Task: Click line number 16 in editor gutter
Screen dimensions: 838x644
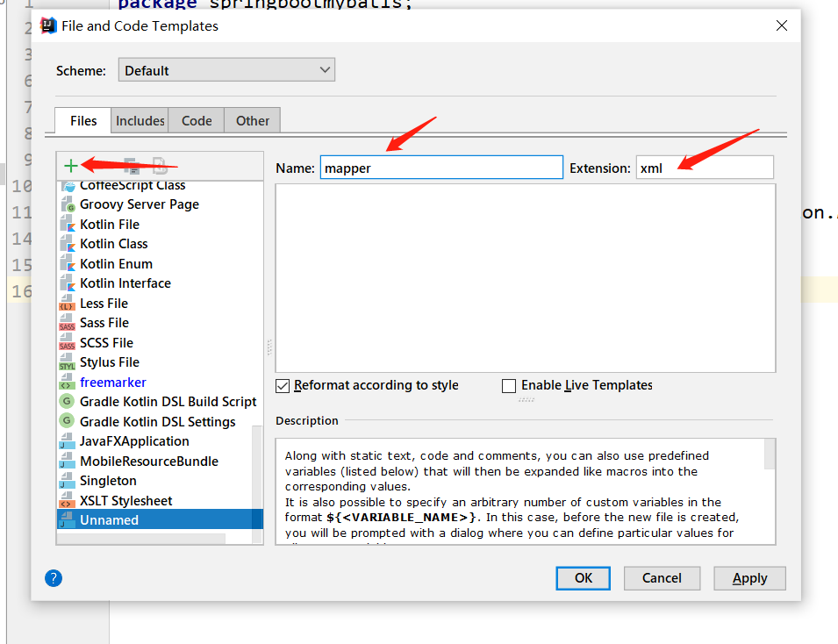Action: click(x=22, y=291)
